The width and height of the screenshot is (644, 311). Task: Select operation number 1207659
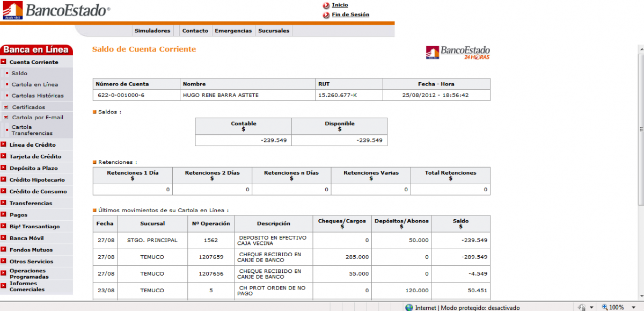(211, 257)
